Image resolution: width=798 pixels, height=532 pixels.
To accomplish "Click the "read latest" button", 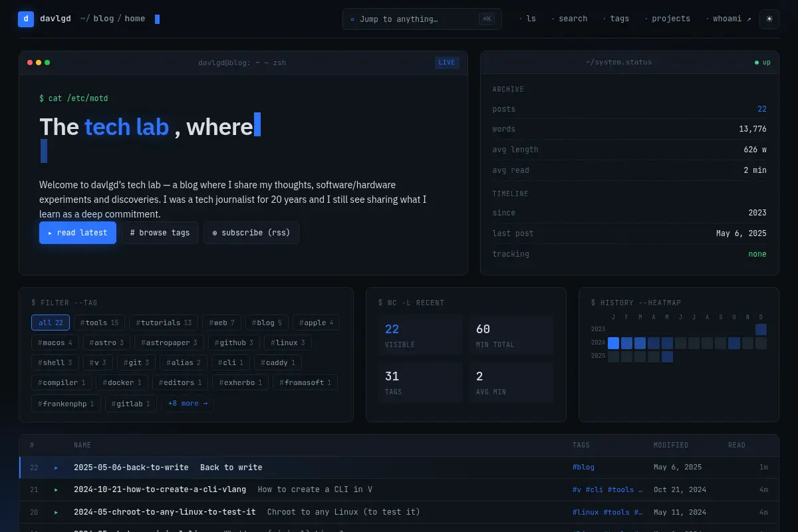I will pyautogui.click(x=78, y=233).
